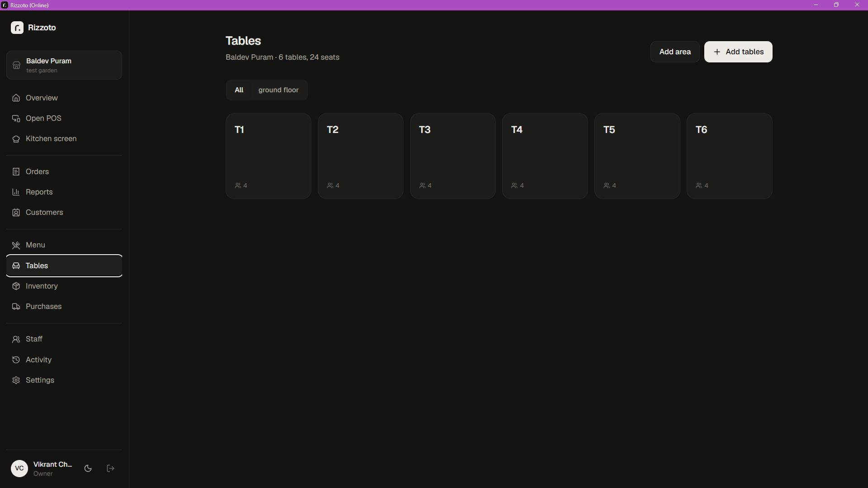Select table card T2
Image resolution: width=868 pixels, height=488 pixels.
[360, 156]
